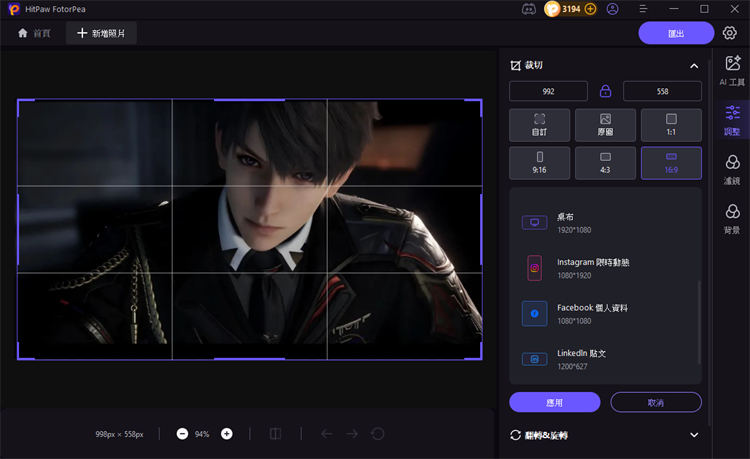Viewport: 750px width, 459px height.
Task: Click the Facebook preset icon
Action: pos(534,314)
